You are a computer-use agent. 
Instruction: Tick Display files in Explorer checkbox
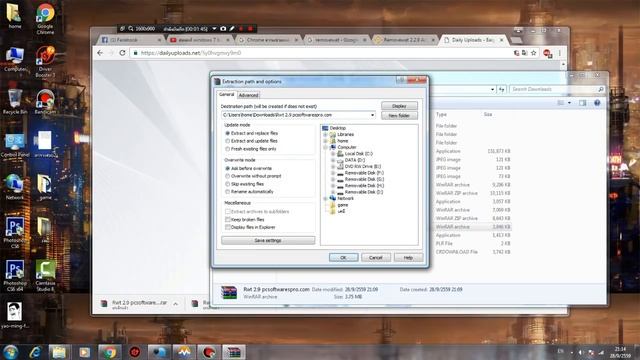tap(228, 227)
